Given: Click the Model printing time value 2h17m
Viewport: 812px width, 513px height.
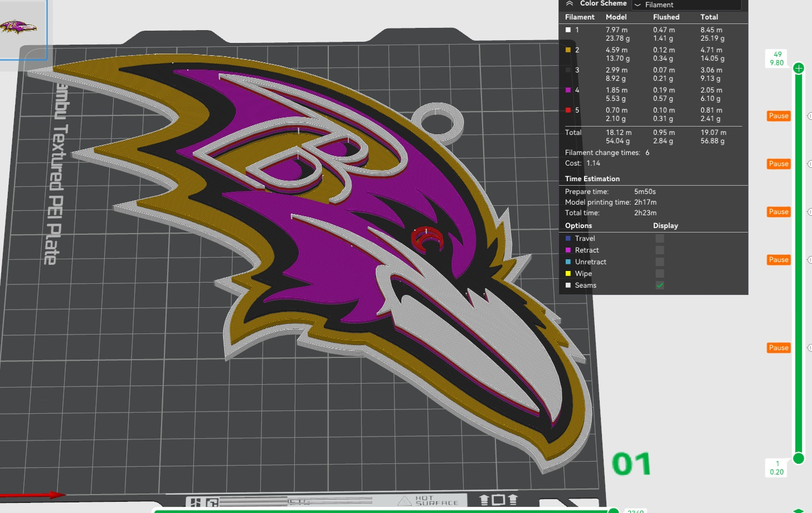Looking at the screenshot, I should coord(645,202).
